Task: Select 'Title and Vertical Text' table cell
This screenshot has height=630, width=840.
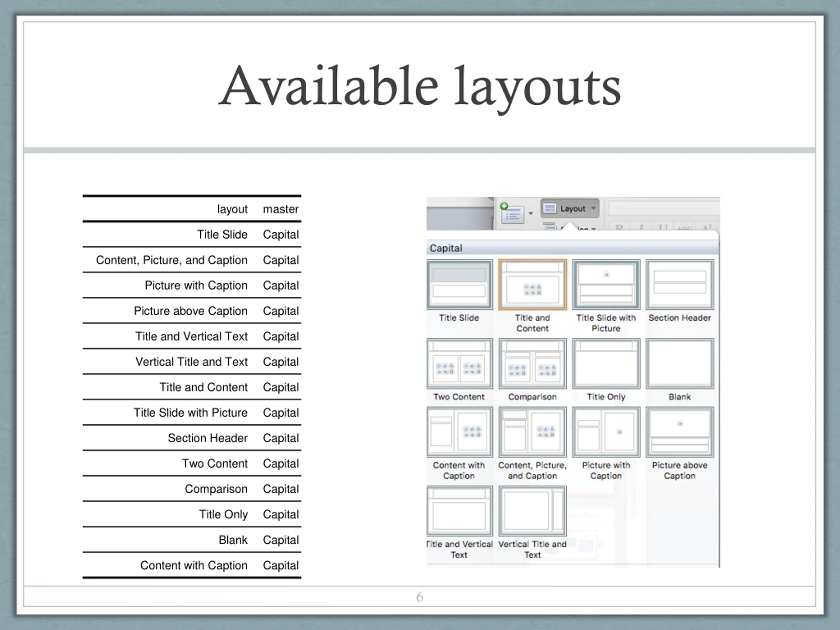Action: [x=192, y=336]
